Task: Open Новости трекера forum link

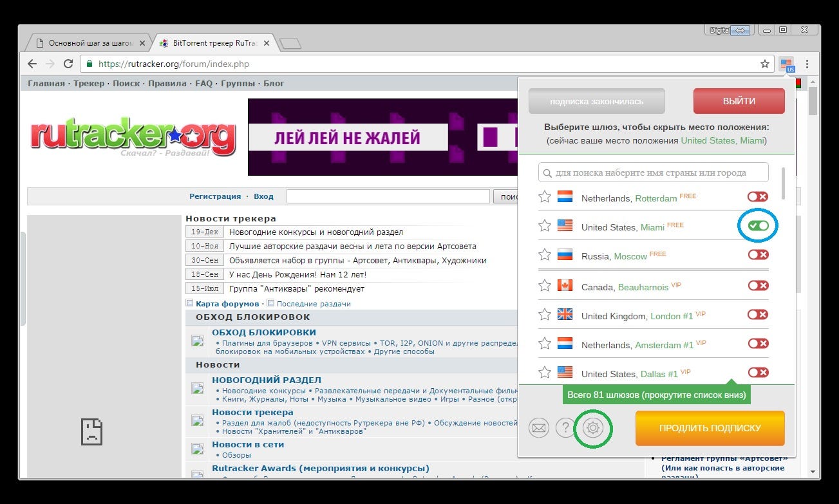Action: pos(252,412)
